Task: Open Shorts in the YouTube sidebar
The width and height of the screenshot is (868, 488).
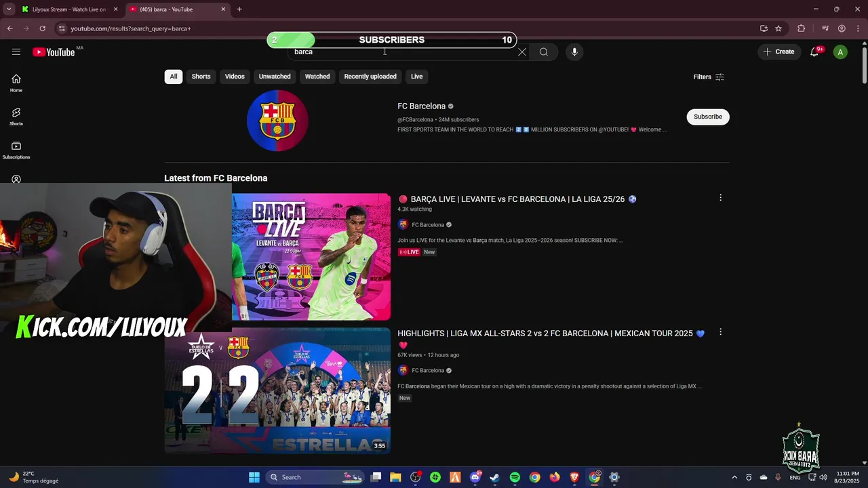Action: tap(16, 117)
